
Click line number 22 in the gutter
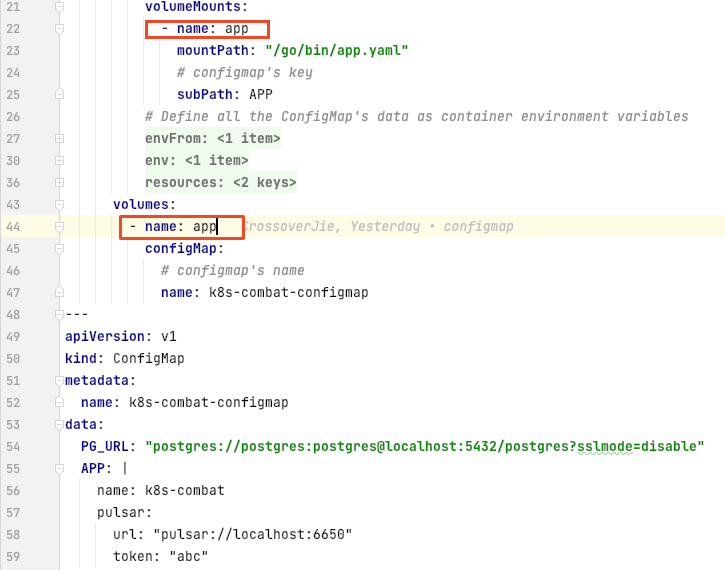(x=13, y=29)
